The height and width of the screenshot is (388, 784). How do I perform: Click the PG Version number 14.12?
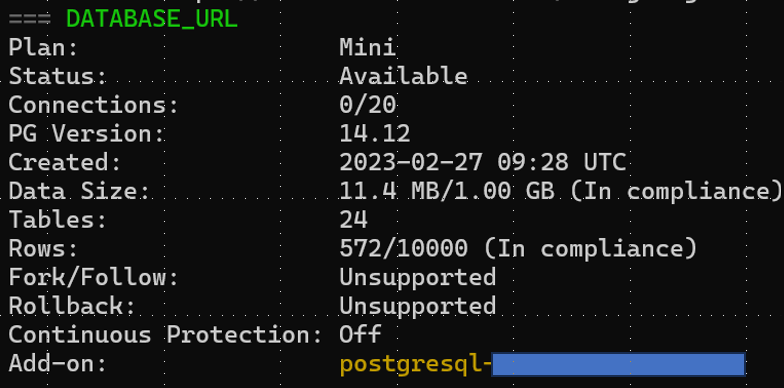tap(375, 134)
